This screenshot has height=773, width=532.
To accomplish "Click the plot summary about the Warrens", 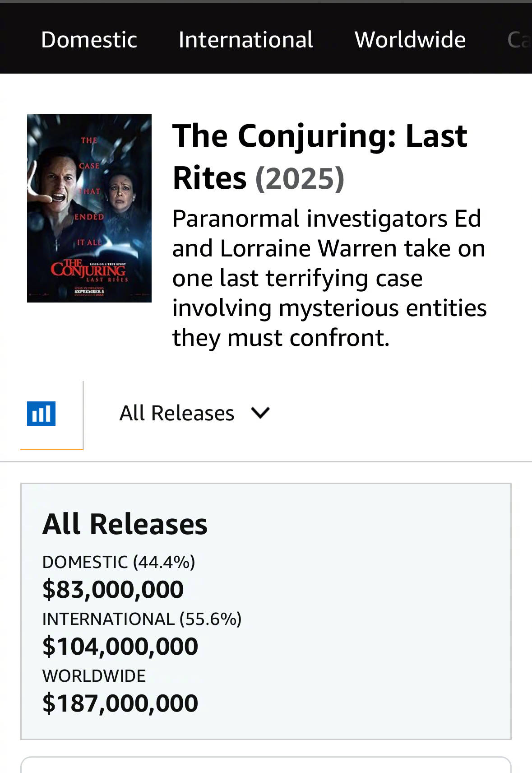I will [329, 278].
